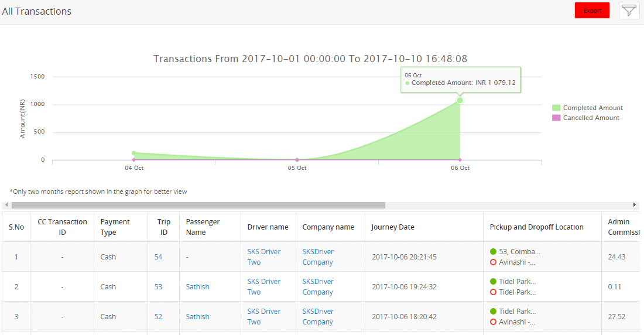The image size is (644, 335).
Task: Open SKS Driver Two link in row 1
Action: click(263, 257)
